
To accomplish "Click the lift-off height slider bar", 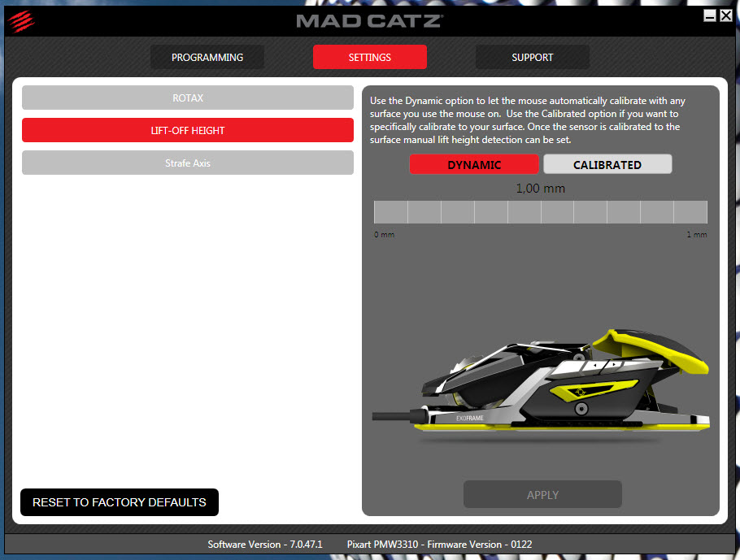I will 541,212.
